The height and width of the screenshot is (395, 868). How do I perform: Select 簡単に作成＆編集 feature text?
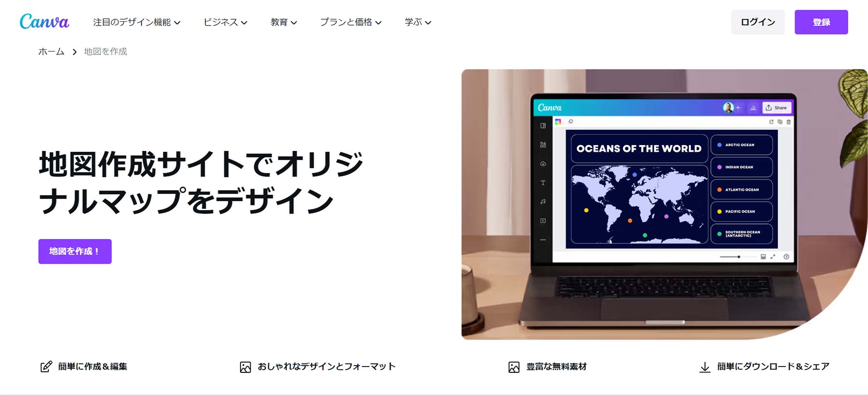[93, 367]
